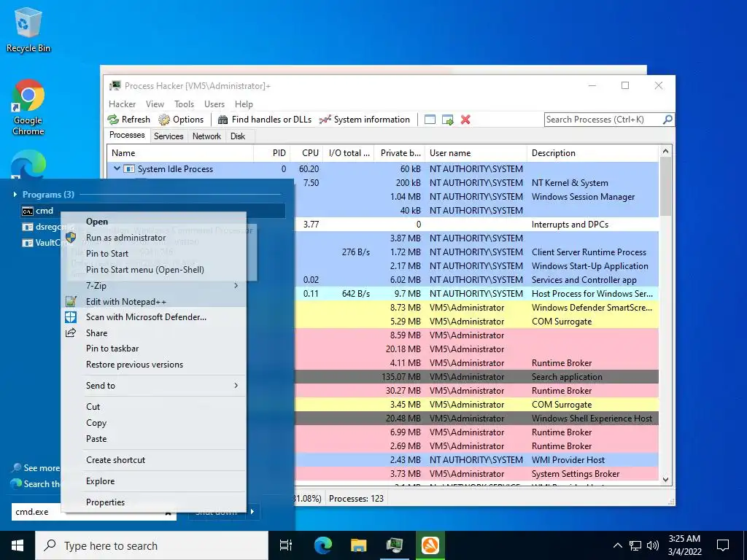This screenshot has height=560, width=747.
Task: Open Google Chrome desktop shortcut
Action: pyautogui.click(x=28, y=108)
